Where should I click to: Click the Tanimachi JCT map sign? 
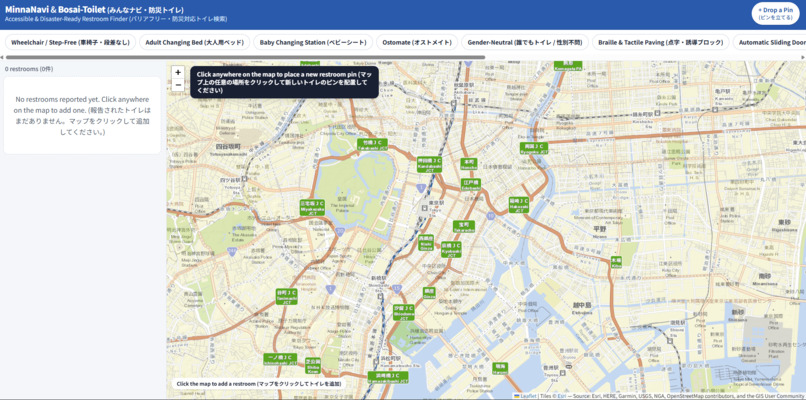tap(286, 297)
